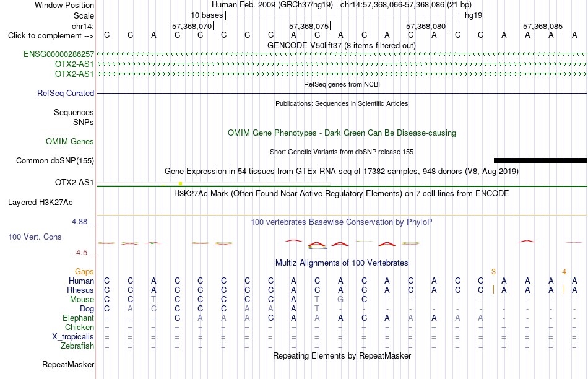This screenshot has height=379, width=588.
Task: Click the 'Publications: Sequences in Scientific Articles' title
Action: click(x=342, y=103)
